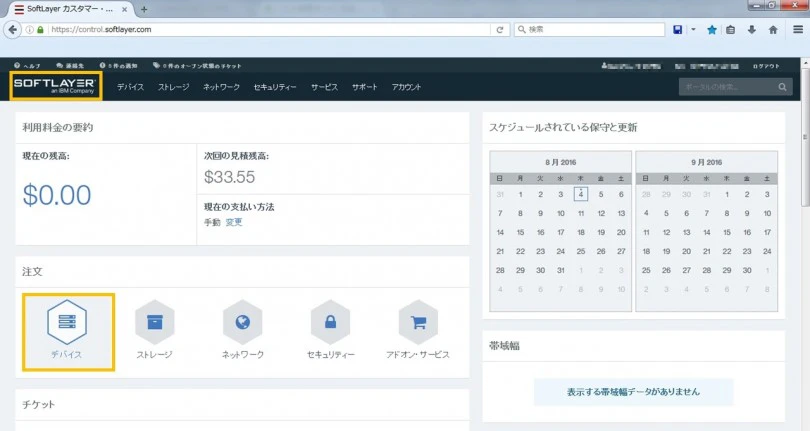Select date 15 in 8月 2016 calendar
Viewport: 810px width, 431px height.
(x=520, y=233)
